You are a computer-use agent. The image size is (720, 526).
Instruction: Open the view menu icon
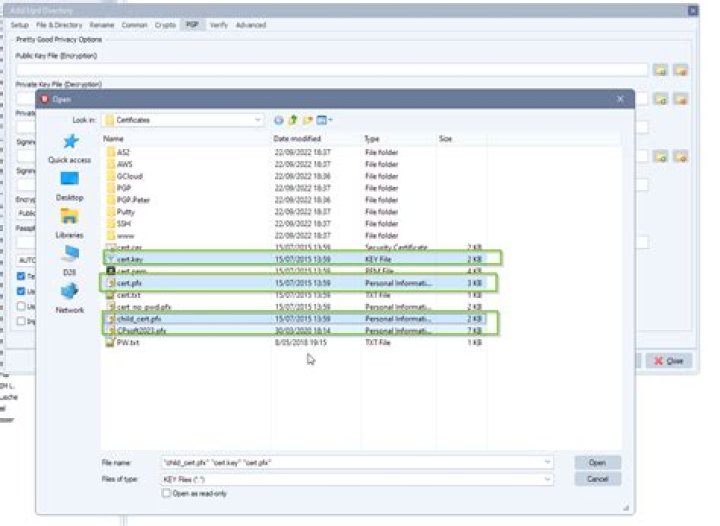click(x=324, y=120)
